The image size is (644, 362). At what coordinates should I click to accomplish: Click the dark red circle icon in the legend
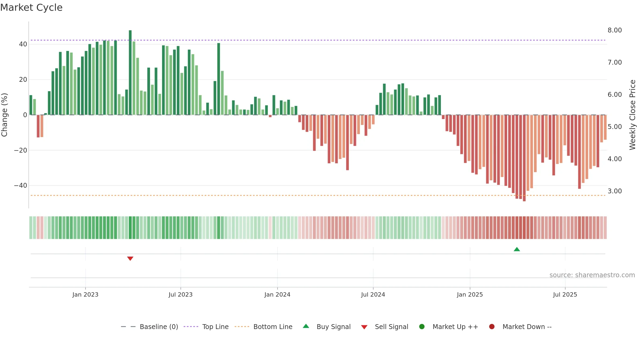pos(492,327)
